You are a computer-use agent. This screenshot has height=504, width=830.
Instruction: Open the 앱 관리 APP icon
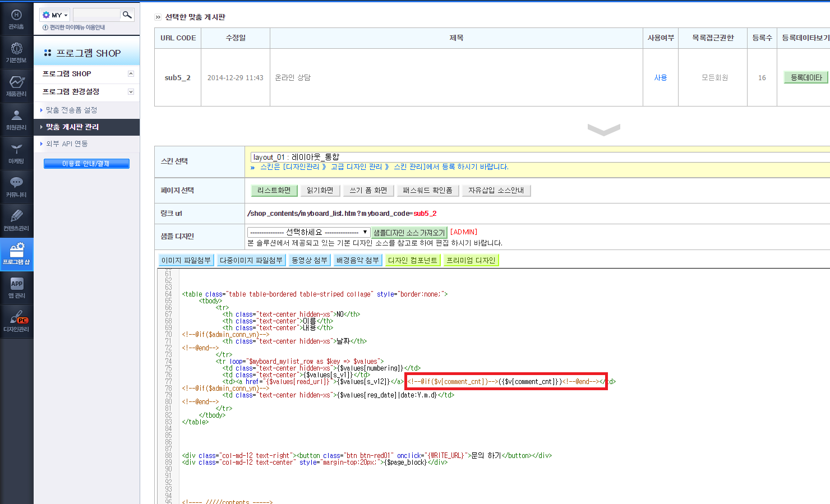click(x=16, y=288)
